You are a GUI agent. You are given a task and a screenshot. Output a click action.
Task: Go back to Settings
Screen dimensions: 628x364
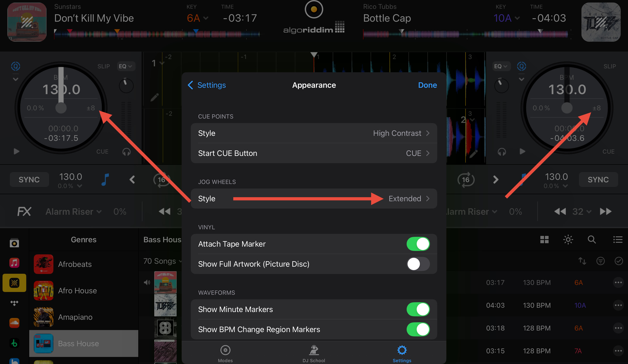(207, 85)
